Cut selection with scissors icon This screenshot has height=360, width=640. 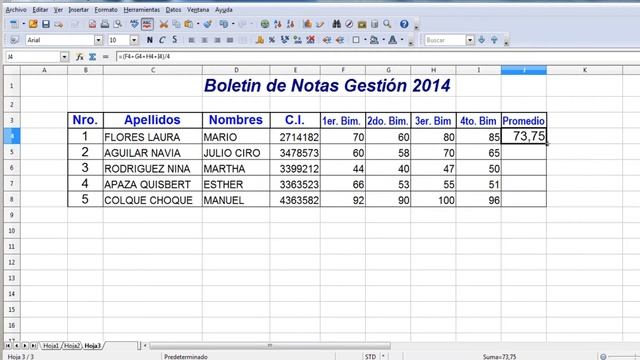tap(164, 24)
